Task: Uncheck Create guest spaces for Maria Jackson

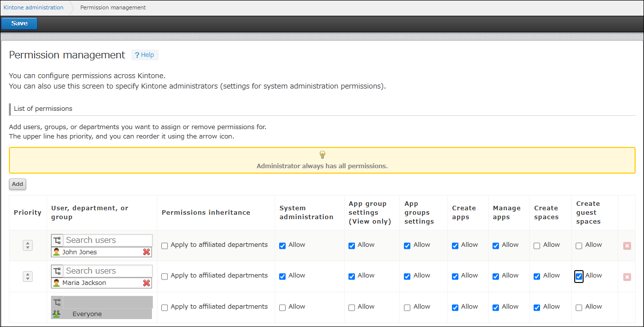Action: click(x=579, y=276)
